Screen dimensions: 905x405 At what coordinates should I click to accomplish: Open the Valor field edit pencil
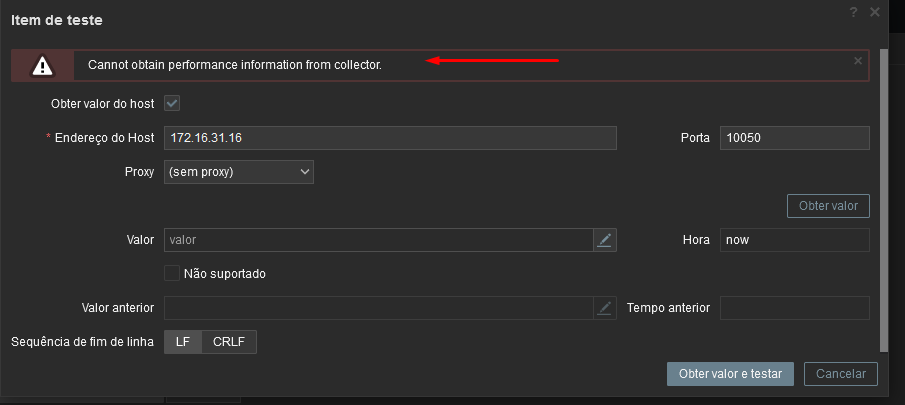point(605,240)
